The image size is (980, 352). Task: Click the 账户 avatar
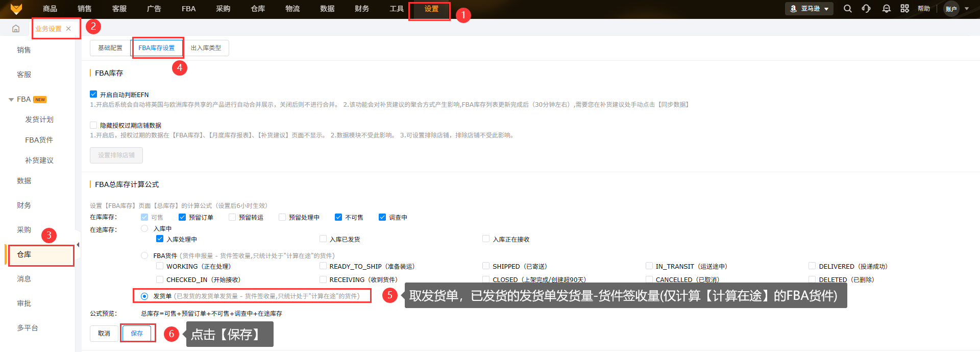pyautogui.click(x=951, y=9)
